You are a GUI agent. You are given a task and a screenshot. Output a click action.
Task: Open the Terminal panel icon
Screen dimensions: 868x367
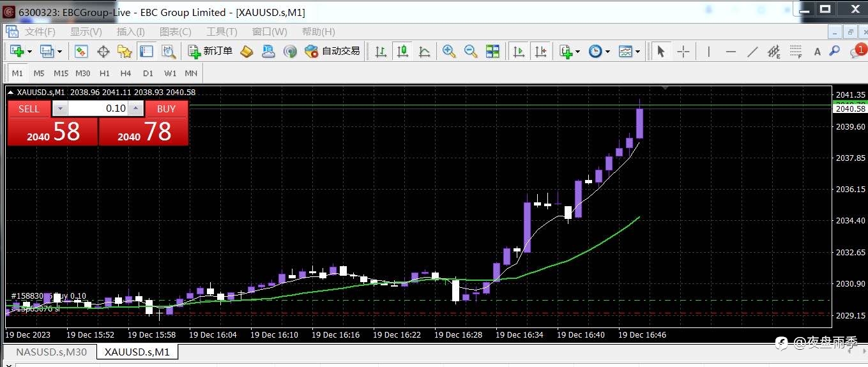pyautogui.click(x=146, y=52)
